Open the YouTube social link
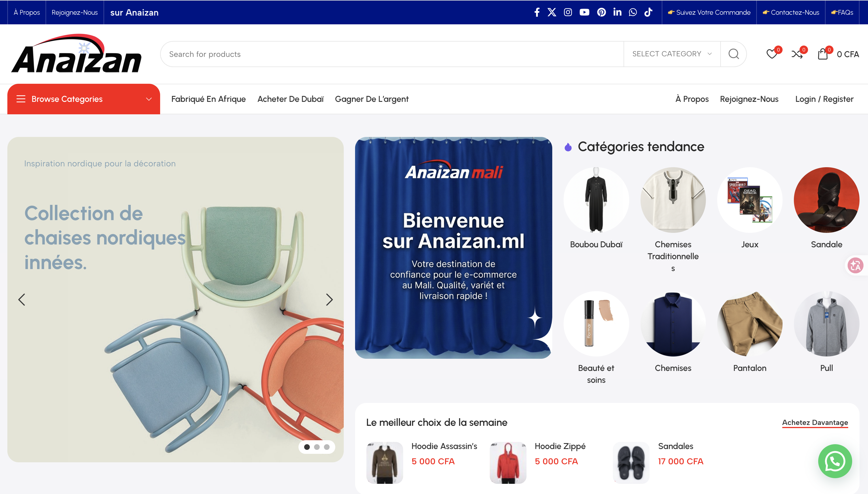868x494 pixels. [x=585, y=12]
